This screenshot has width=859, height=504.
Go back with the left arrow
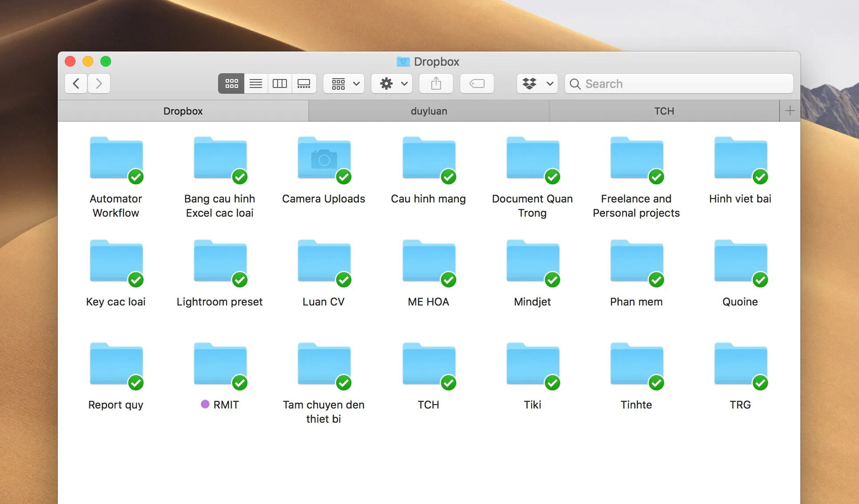click(x=76, y=83)
